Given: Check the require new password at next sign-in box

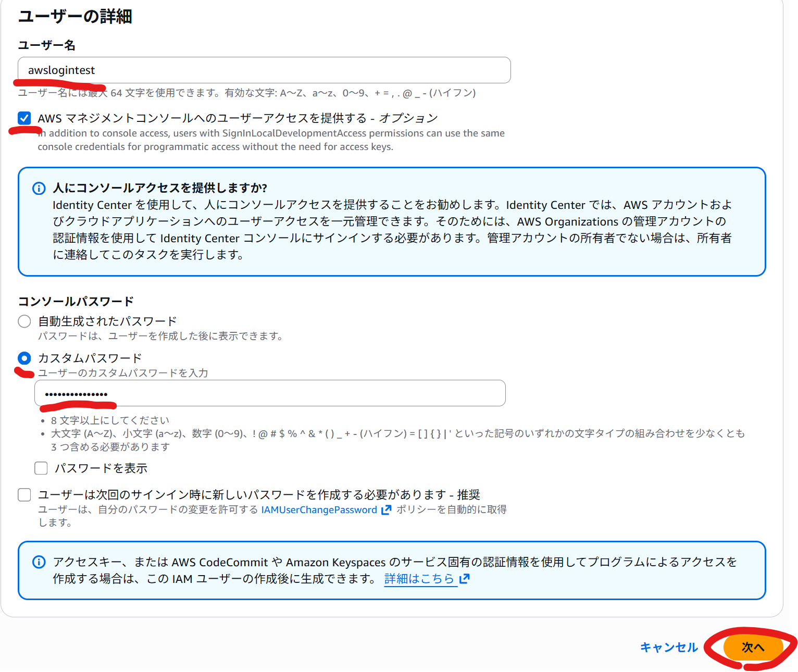Looking at the screenshot, I should click(x=24, y=495).
